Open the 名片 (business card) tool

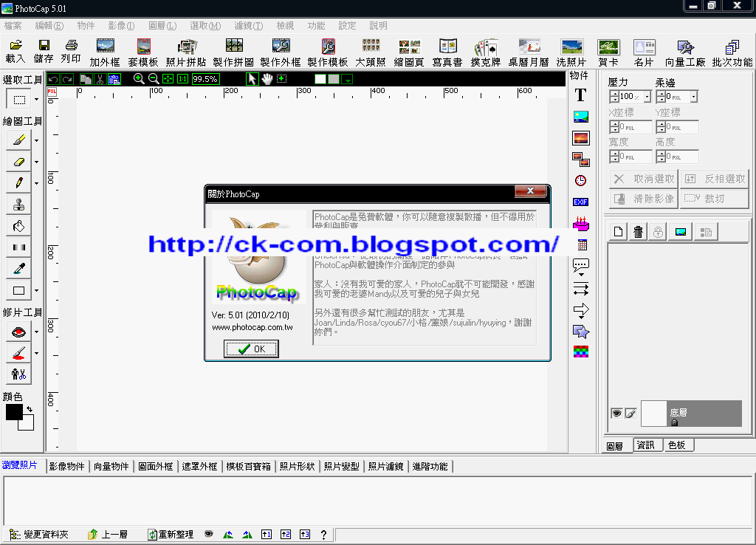click(x=644, y=52)
